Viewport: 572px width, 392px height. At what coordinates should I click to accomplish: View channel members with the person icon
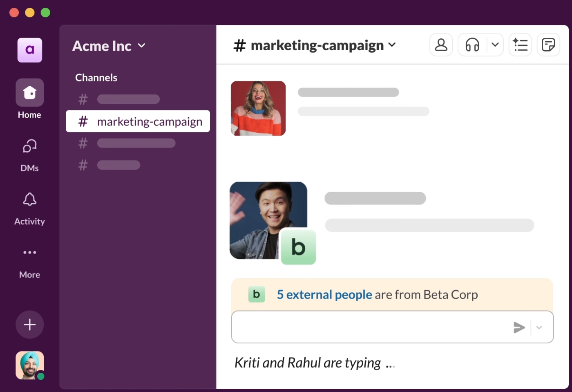click(x=441, y=45)
